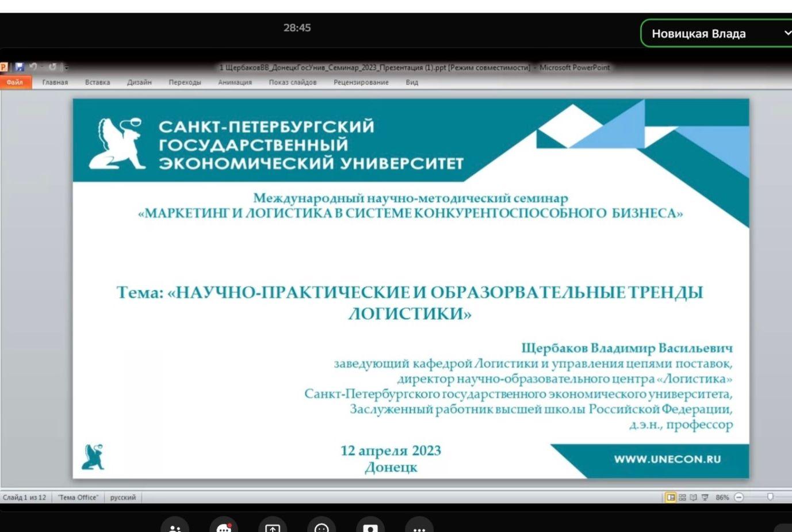Switch to the Рецензирование tab
Screen dimensions: 792x532
[x=361, y=82]
